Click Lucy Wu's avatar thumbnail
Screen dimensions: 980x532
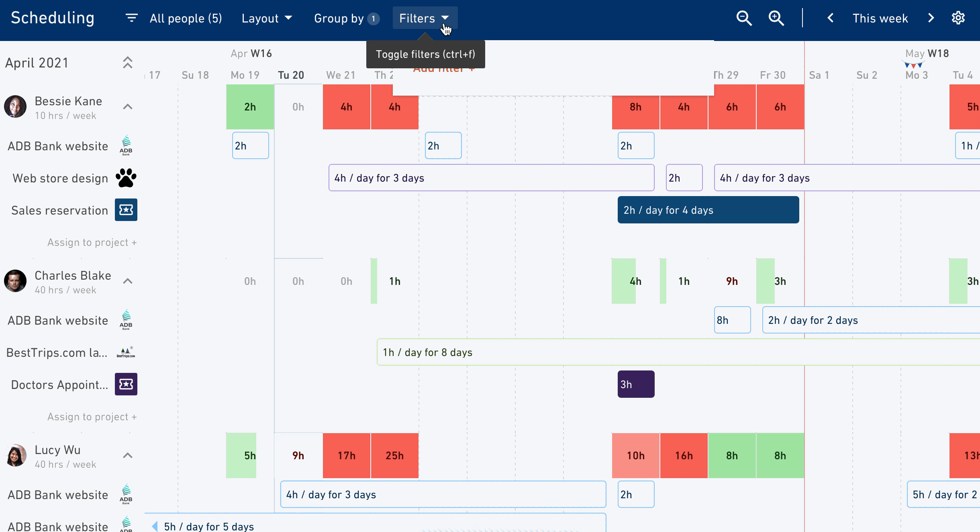tap(15, 455)
